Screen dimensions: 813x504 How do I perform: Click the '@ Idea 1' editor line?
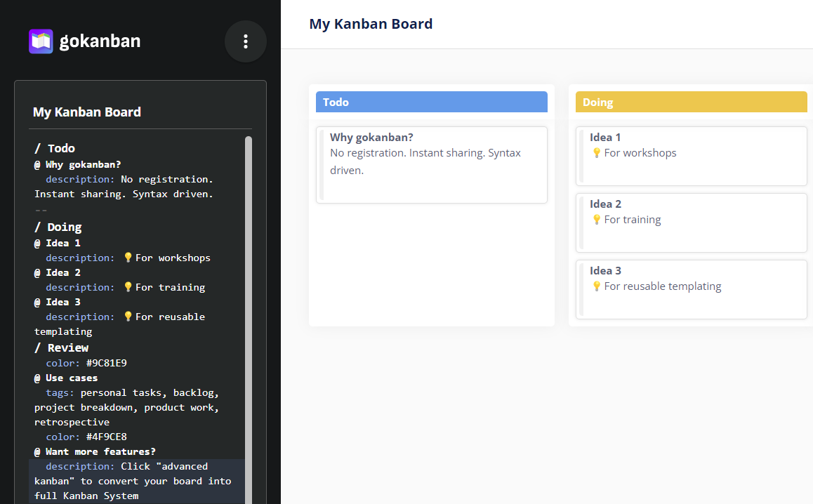point(58,243)
